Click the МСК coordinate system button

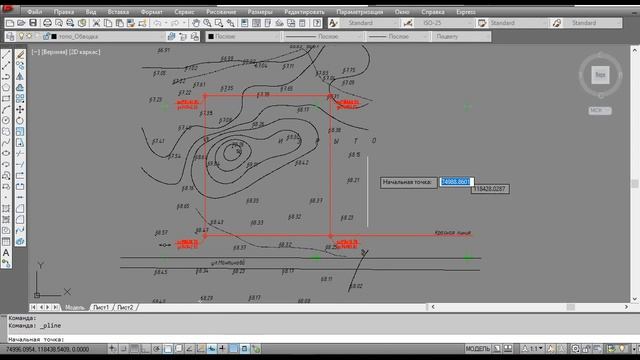pos(600,110)
